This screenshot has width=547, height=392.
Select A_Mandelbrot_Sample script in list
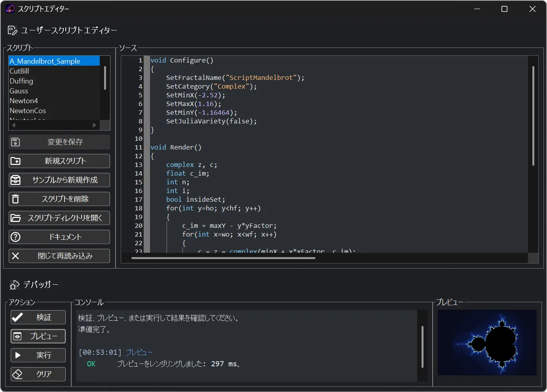pos(54,61)
